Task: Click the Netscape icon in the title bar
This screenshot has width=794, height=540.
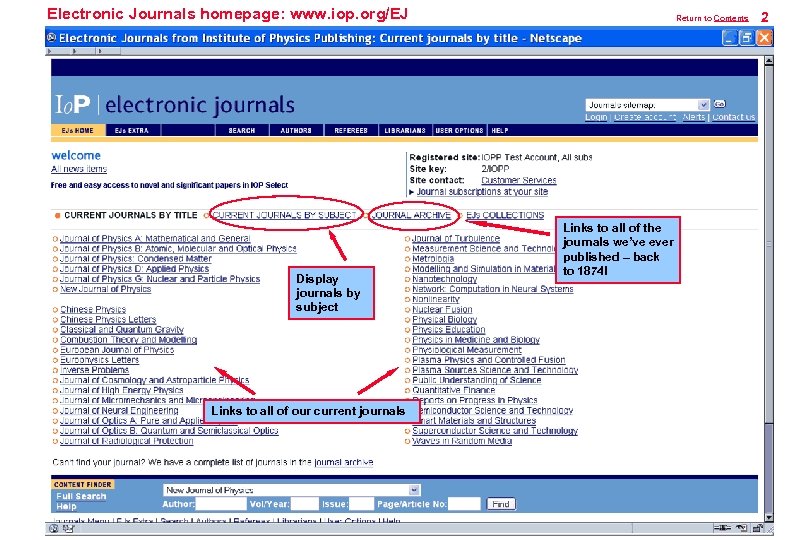Action: [52, 37]
